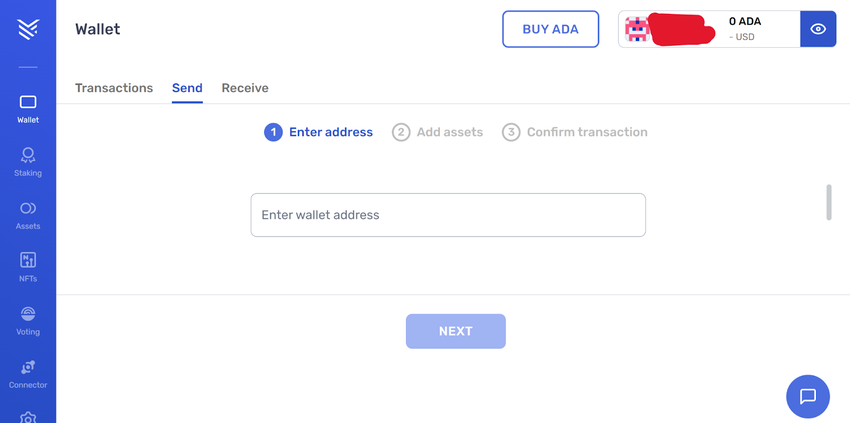Switch to the Receive tab
The image size is (850, 423).
(x=245, y=88)
